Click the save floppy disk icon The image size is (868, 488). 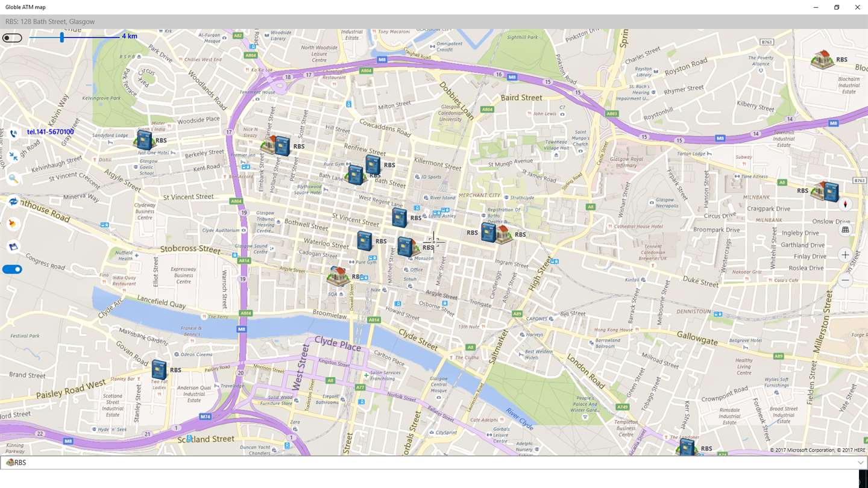click(x=13, y=246)
